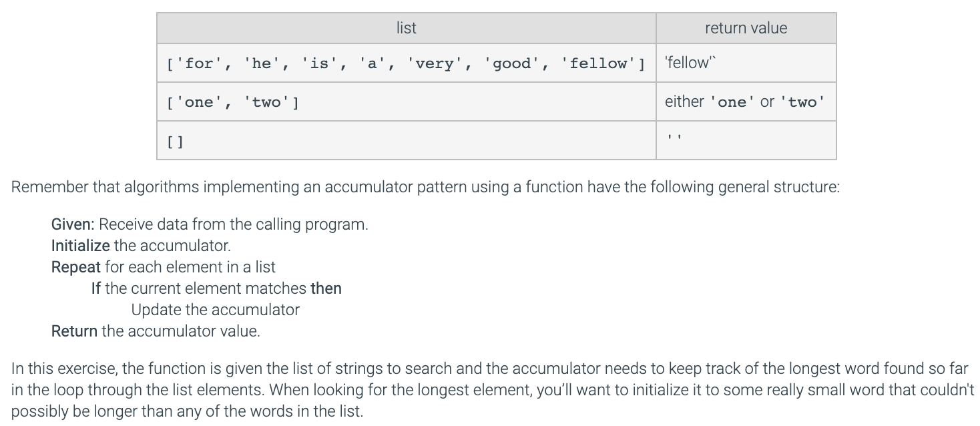Click the "either 'one' or 'two'" cell
Screen dimensions: 980x426
coord(744,101)
